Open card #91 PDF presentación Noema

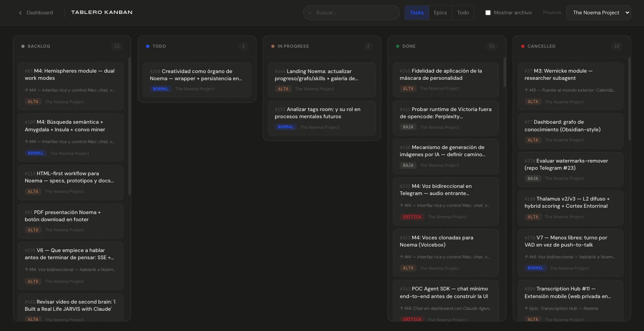(x=71, y=221)
